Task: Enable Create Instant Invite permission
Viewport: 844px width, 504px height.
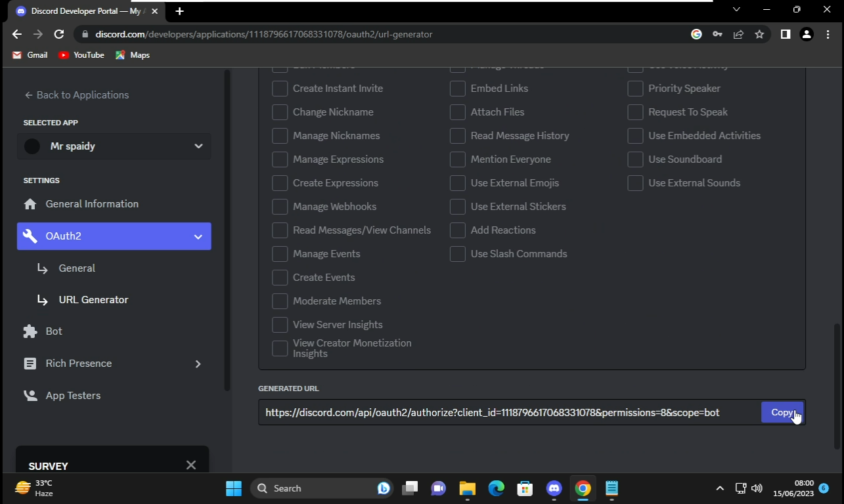Action: 280,89
